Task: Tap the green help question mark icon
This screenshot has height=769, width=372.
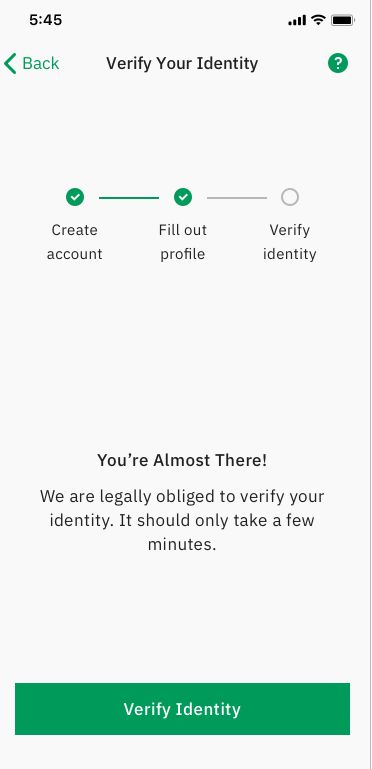Action: point(338,63)
